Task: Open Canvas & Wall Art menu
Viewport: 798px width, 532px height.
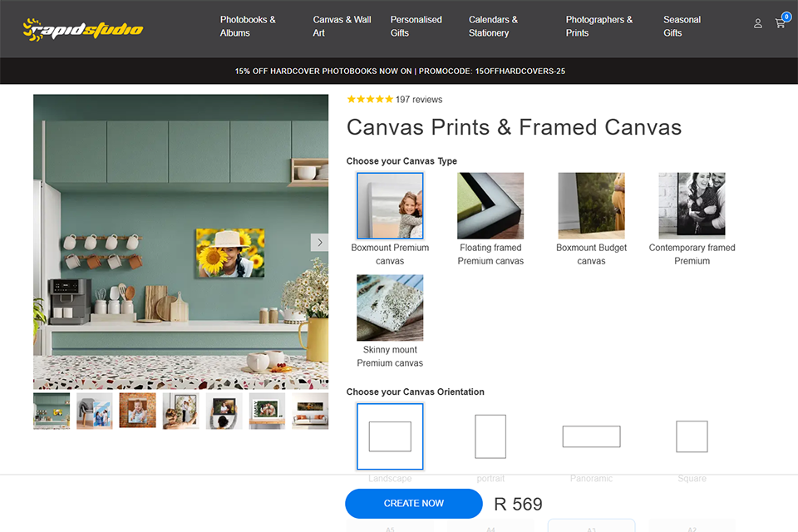Action: click(342, 26)
